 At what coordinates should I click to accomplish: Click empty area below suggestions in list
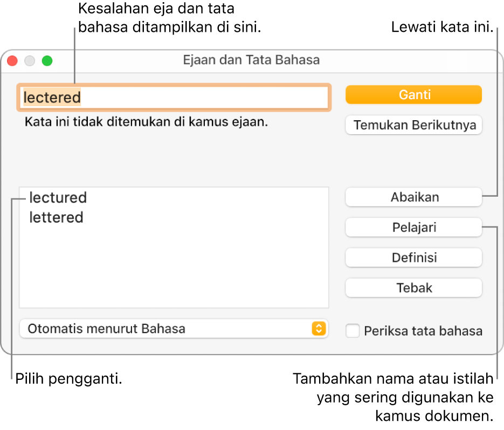coord(174,269)
